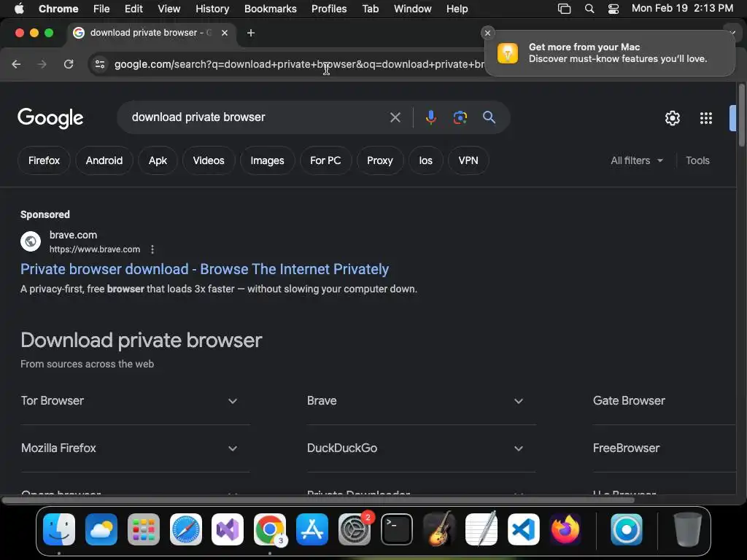The width and height of the screenshot is (747, 560).
Task: Expand the DuckDuckGo entry chevron
Action: tap(519, 448)
